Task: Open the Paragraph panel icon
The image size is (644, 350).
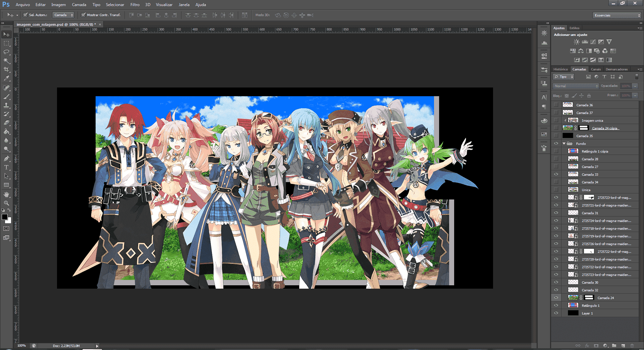Action: coord(544,107)
